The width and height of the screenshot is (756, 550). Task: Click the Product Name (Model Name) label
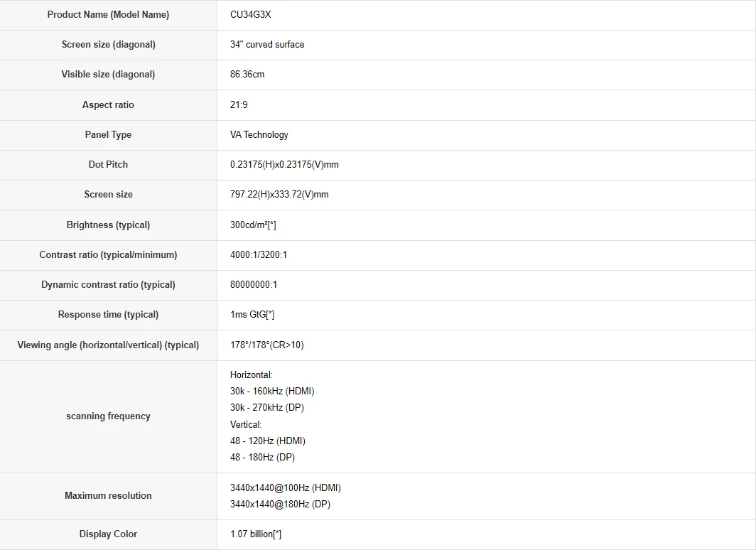pyautogui.click(x=108, y=14)
